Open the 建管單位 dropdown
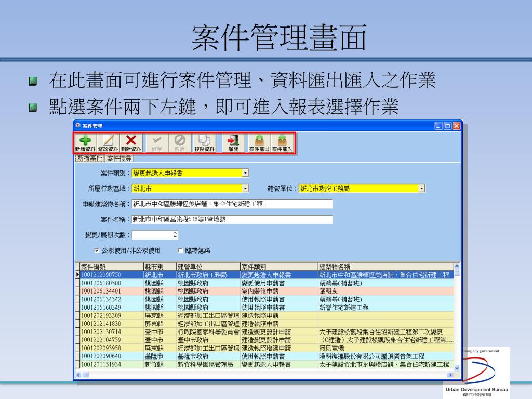This screenshot has height=399, width=532. coord(421,188)
